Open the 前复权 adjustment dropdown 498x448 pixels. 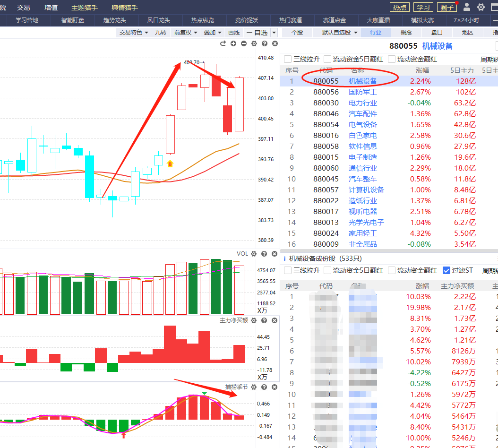pyautogui.click(x=185, y=33)
